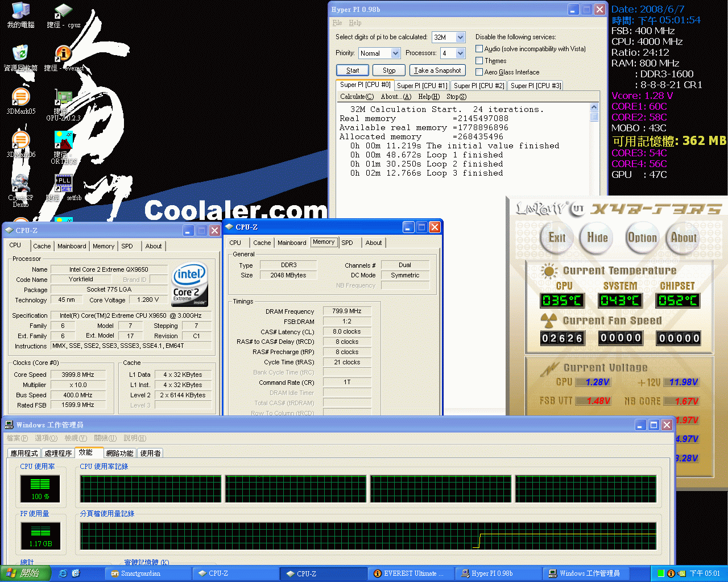Click the Start button in Hyper PI

(353, 70)
